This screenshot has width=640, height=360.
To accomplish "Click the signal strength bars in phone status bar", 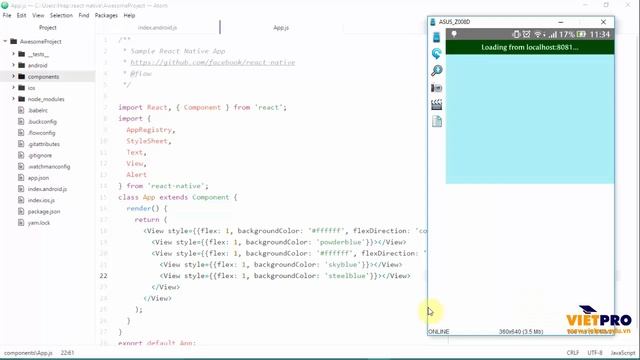I will tap(553, 35).
